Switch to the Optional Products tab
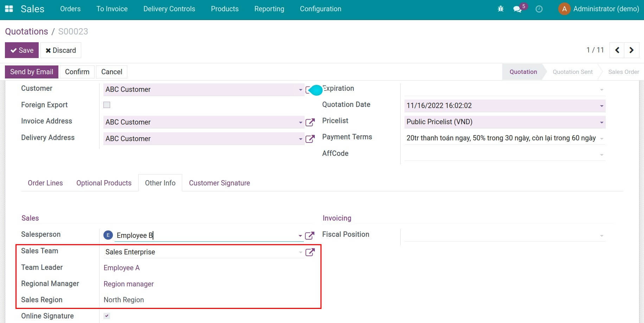Viewport: 644px width, 323px height. click(x=104, y=183)
